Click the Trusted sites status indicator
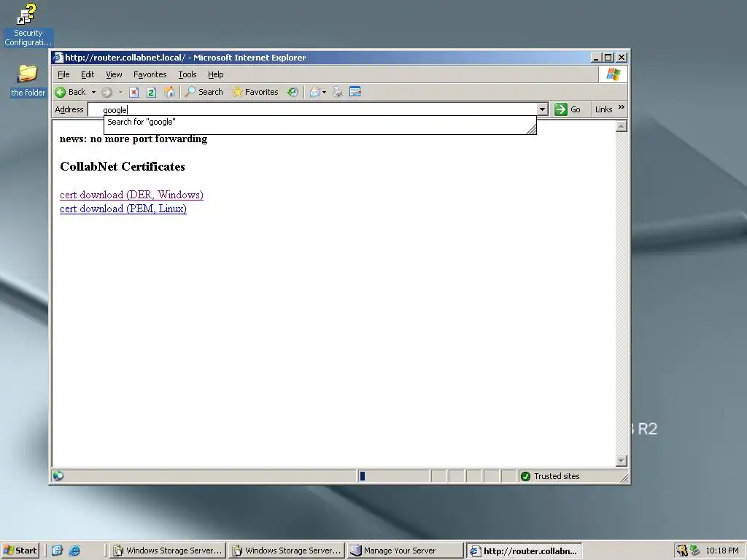This screenshot has height=560, width=747. pyautogui.click(x=550, y=476)
